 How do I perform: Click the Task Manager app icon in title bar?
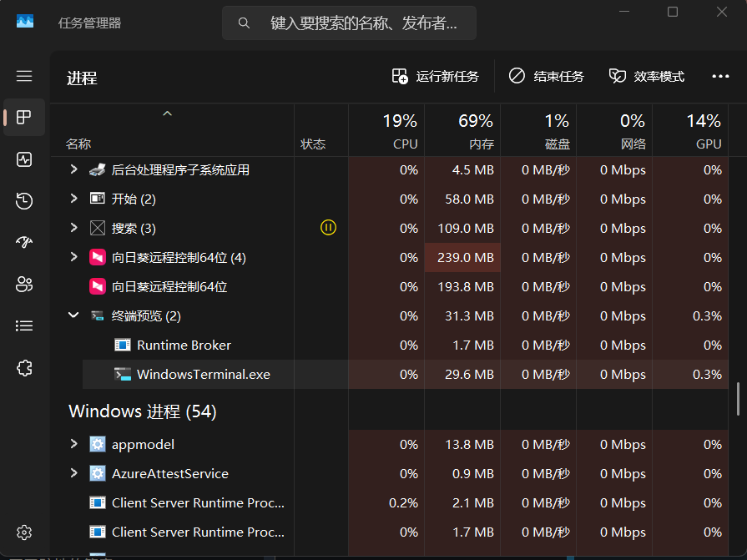[25, 22]
